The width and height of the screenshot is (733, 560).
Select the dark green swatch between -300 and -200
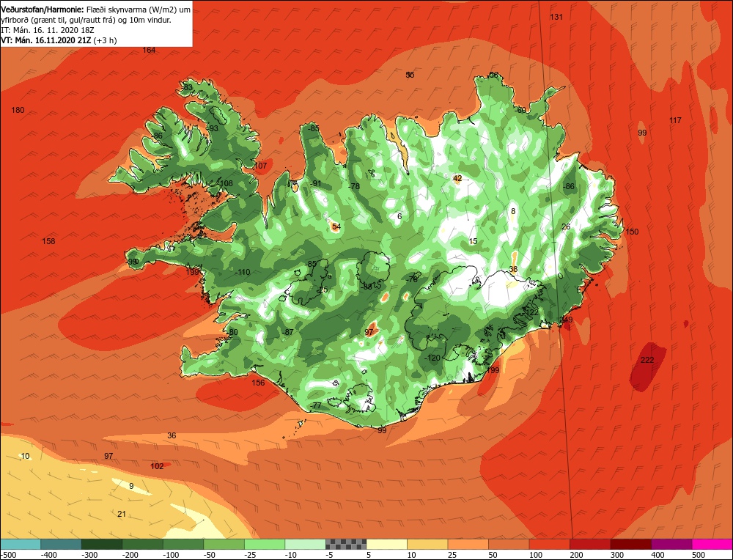point(102,544)
